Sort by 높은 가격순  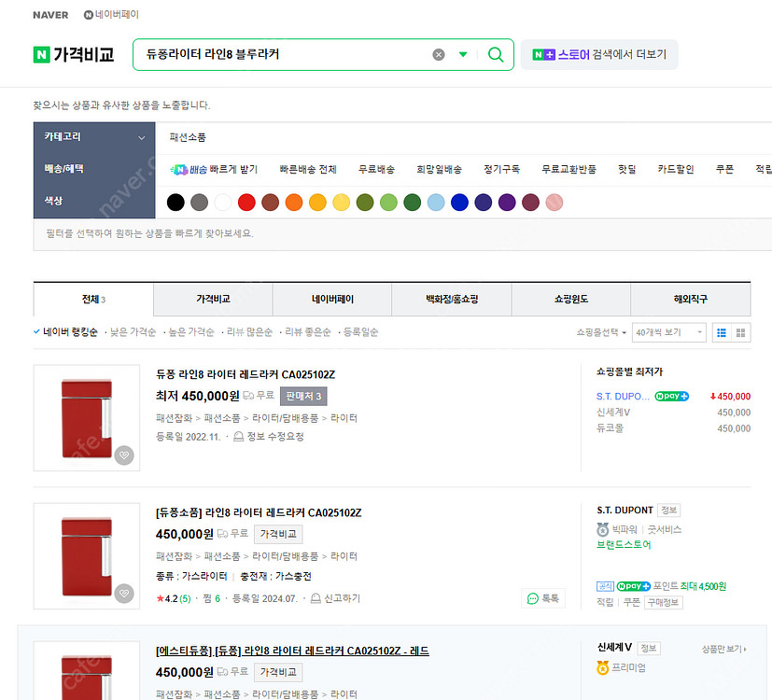(x=191, y=332)
